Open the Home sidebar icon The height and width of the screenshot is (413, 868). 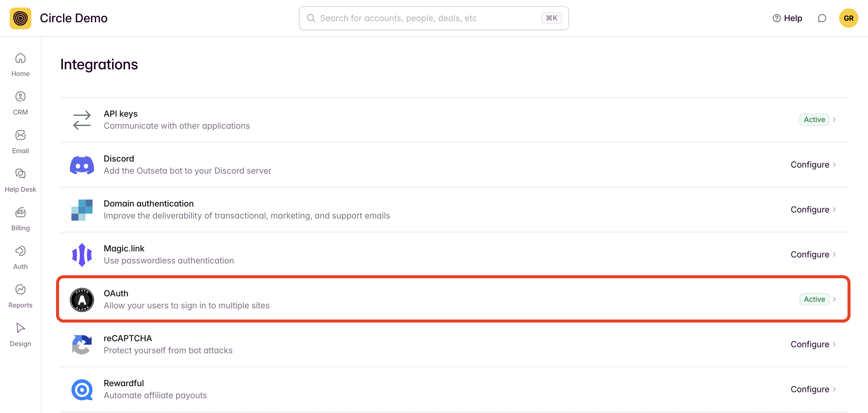coord(20,64)
